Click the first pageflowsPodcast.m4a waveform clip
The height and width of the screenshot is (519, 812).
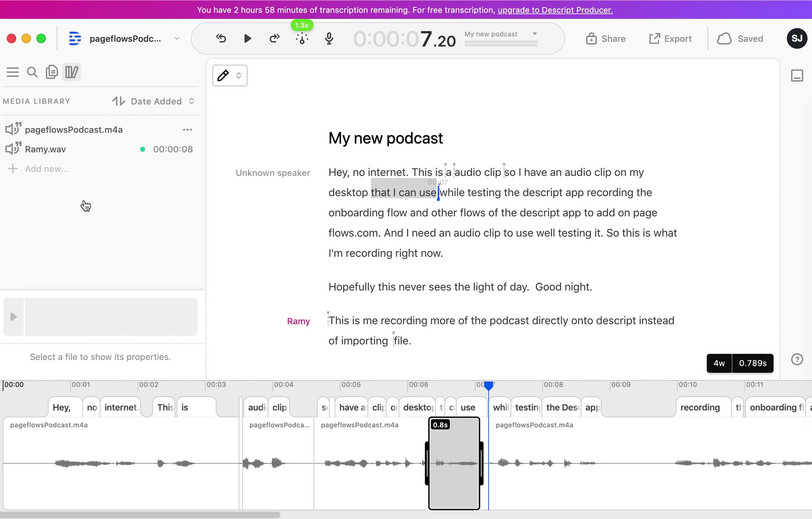[x=121, y=463]
